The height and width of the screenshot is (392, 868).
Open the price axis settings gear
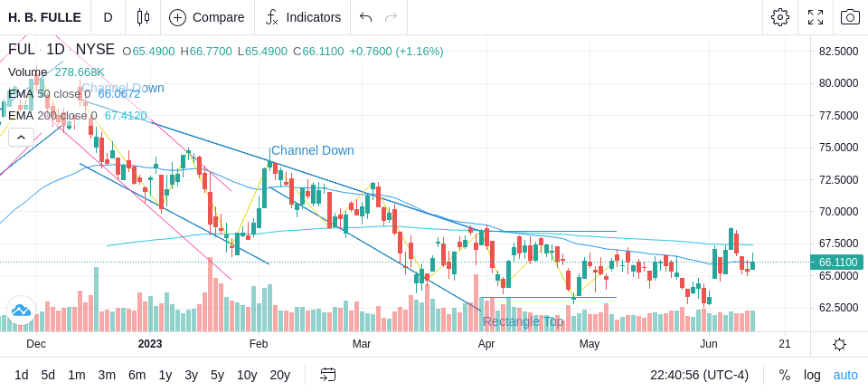coord(839,344)
